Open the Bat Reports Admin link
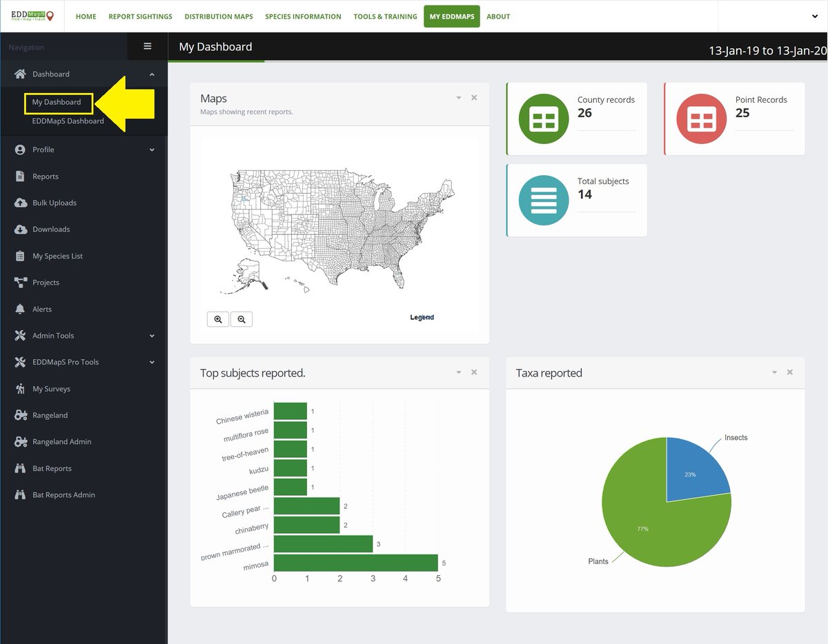828x644 pixels. tap(63, 495)
